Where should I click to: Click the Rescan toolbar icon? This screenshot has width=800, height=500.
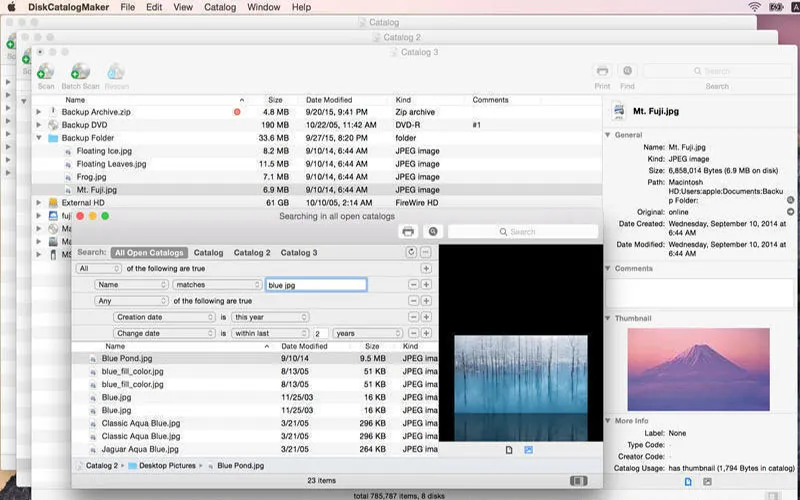coord(116,72)
